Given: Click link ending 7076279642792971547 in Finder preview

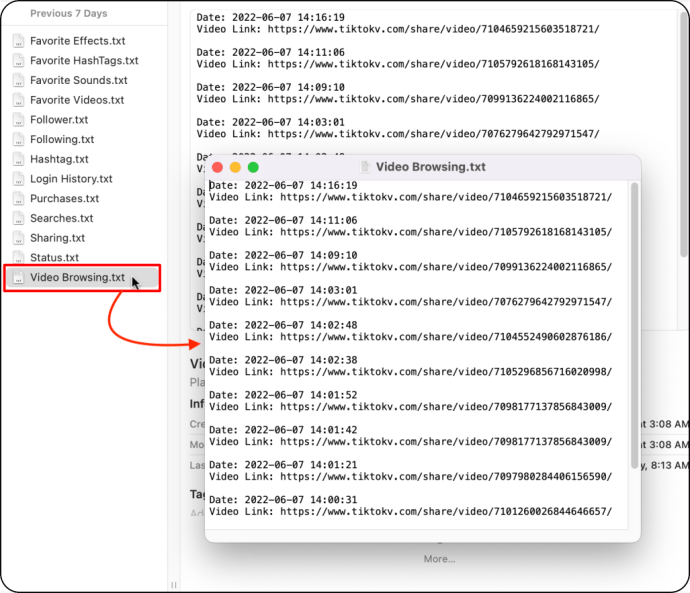Looking at the screenshot, I should [x=433, y=134].
